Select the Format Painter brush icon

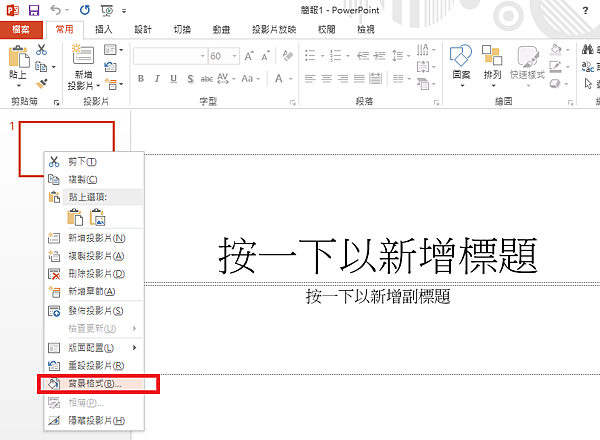tap(41, 83)
